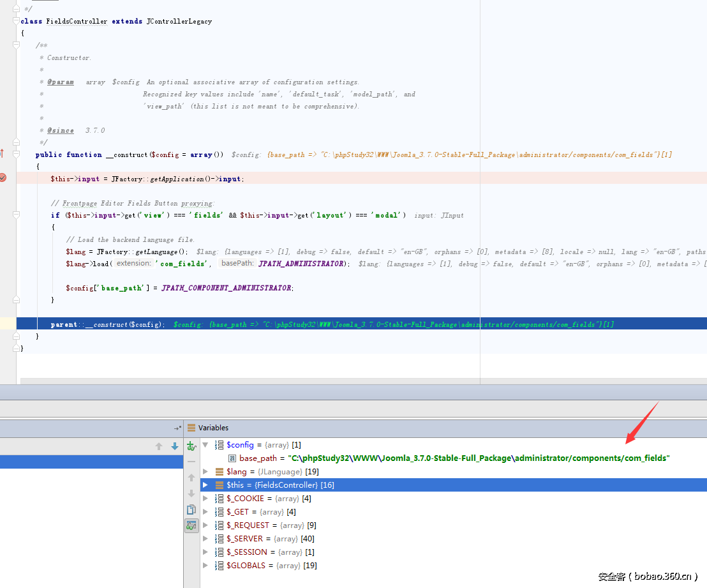
Task: Jump to next frame with blue down arrow
Action: point(175,446)
